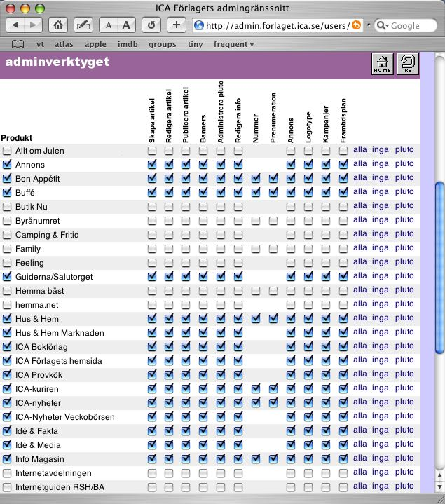The image size is (445, 504).
Task: Open the groups bookmark in bookmarks bar
Action: [x=163, y=44]
